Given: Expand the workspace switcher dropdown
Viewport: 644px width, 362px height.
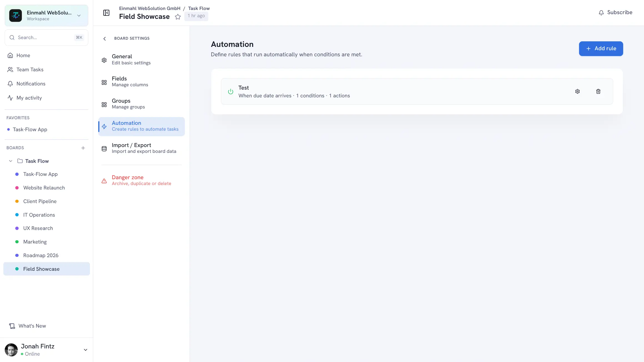Looking at the screenshot, I should coord(79,16).
